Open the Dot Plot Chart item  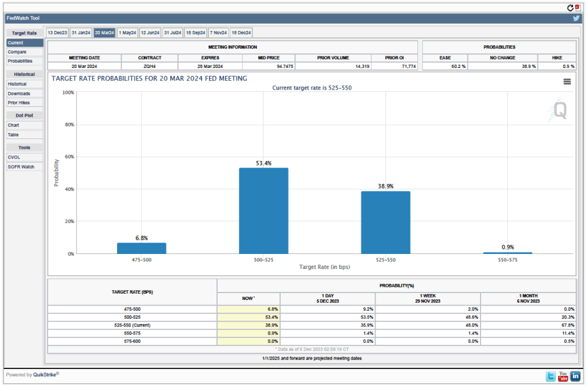13,125
